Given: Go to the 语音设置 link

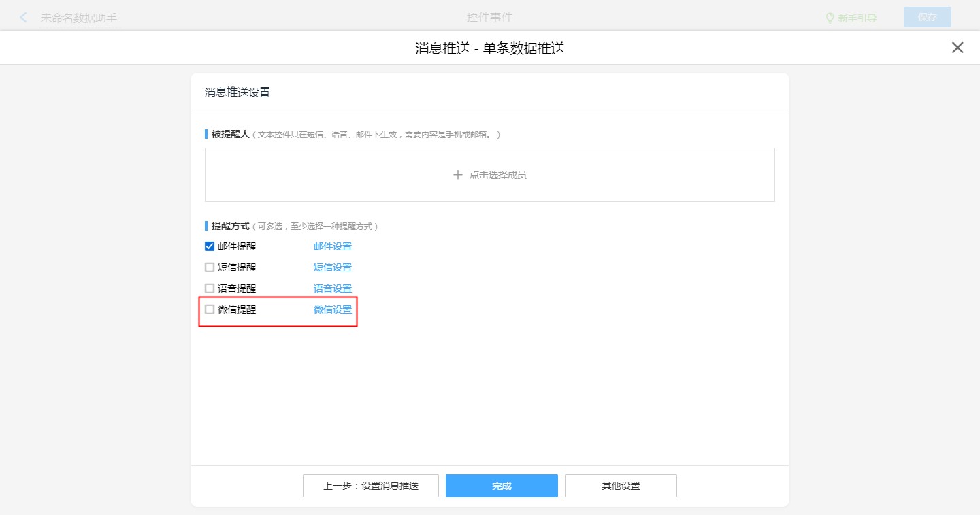Looking at the screenshot, I should coord(333,288).
